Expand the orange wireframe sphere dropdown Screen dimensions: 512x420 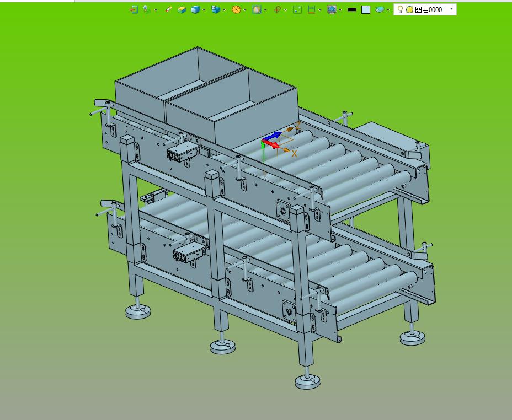point(245,10)
